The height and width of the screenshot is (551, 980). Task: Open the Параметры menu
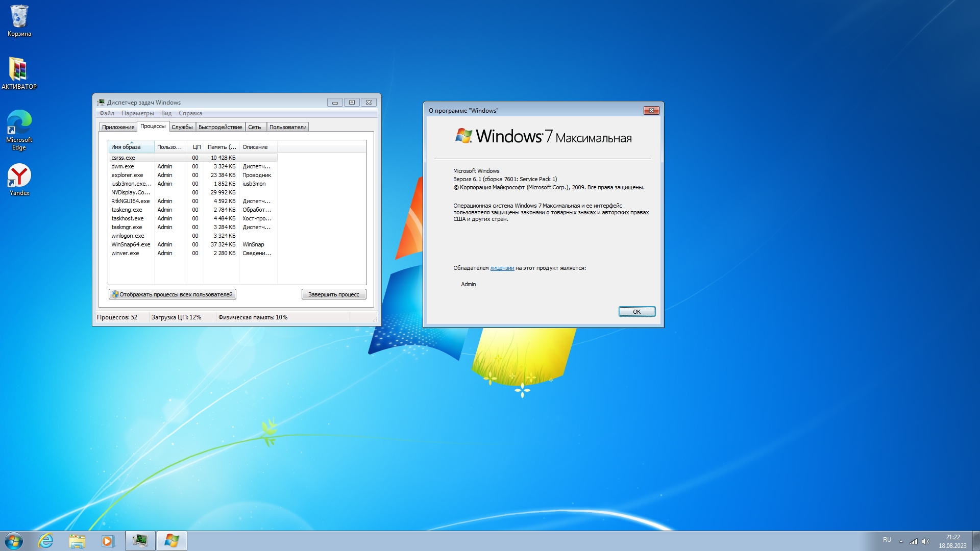[x=137, y=113]
